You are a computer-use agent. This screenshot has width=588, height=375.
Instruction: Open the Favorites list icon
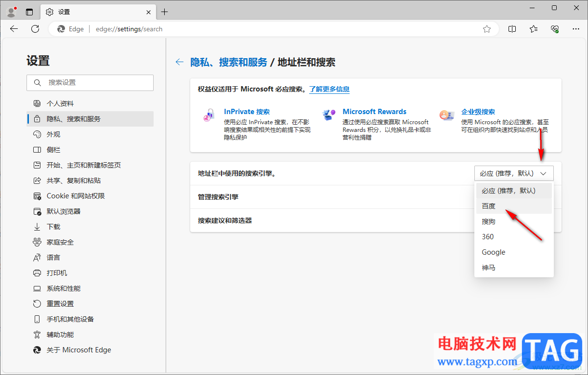click(534, 29)
